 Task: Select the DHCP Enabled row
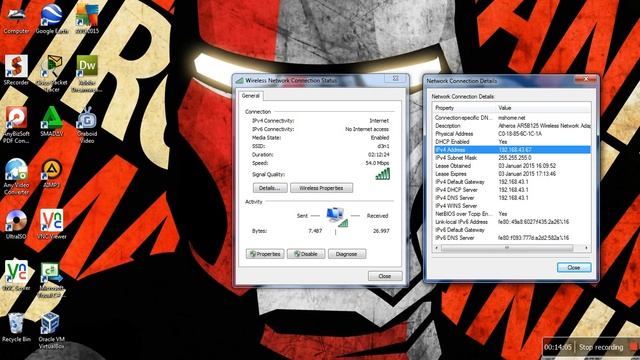[512, 142]
